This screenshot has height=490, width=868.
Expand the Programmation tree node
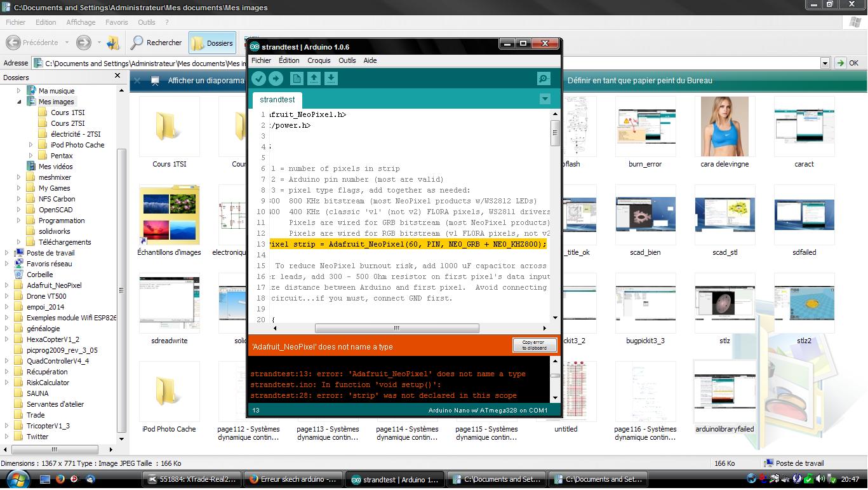tap(18, 221)
